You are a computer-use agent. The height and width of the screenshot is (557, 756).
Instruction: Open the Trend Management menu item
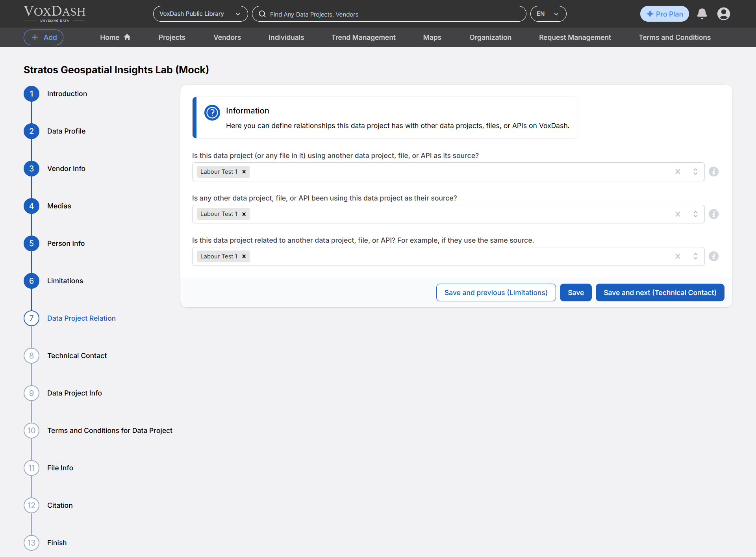pos(363,37)
